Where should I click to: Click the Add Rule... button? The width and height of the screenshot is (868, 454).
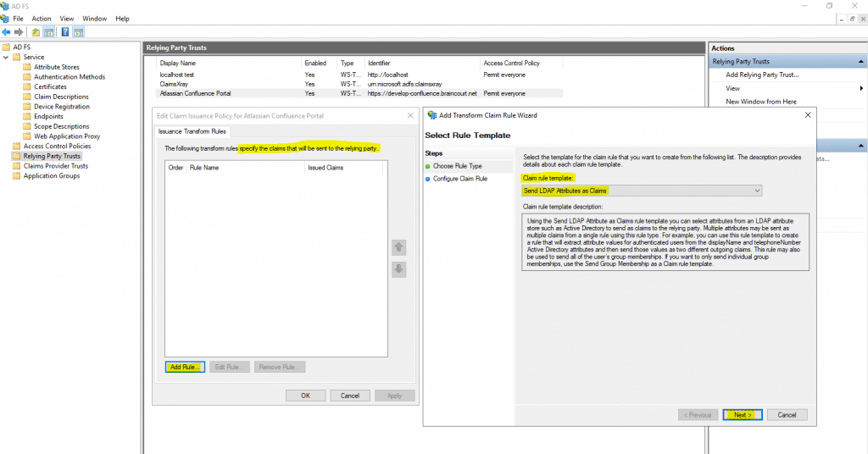click(x=185, y=367)
